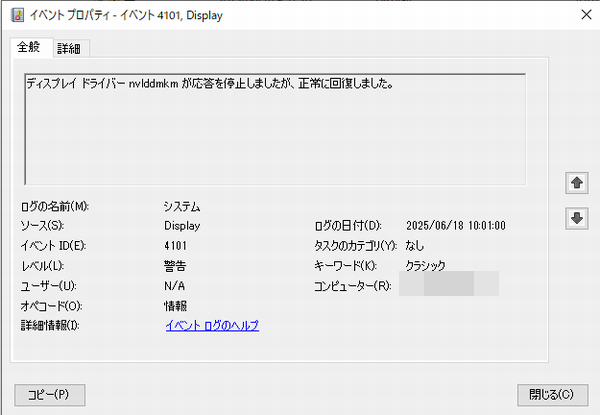This screenshot has width=600, height=415.
Task: Click the blurred computer name value
Action: point(449,283)
